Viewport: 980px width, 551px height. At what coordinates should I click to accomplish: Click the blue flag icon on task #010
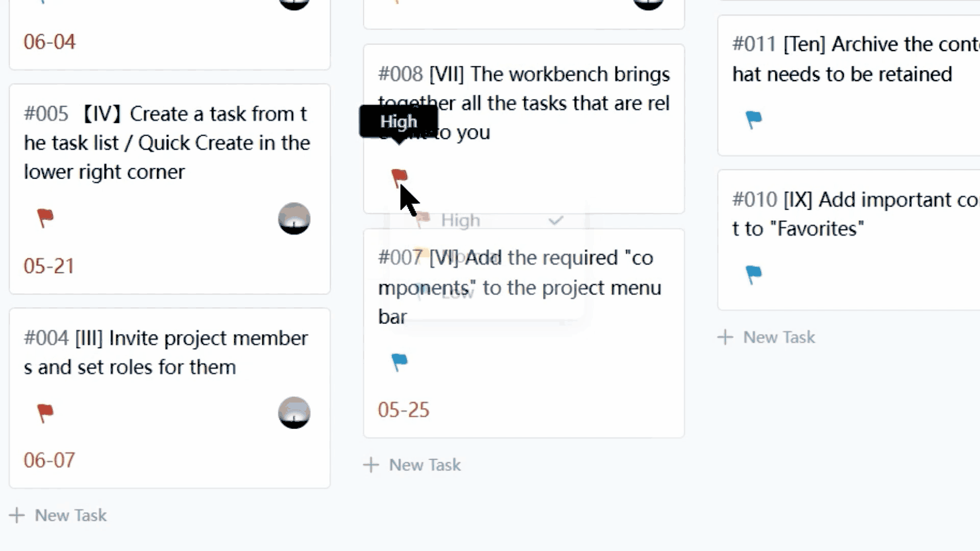(x=753, y=274)
